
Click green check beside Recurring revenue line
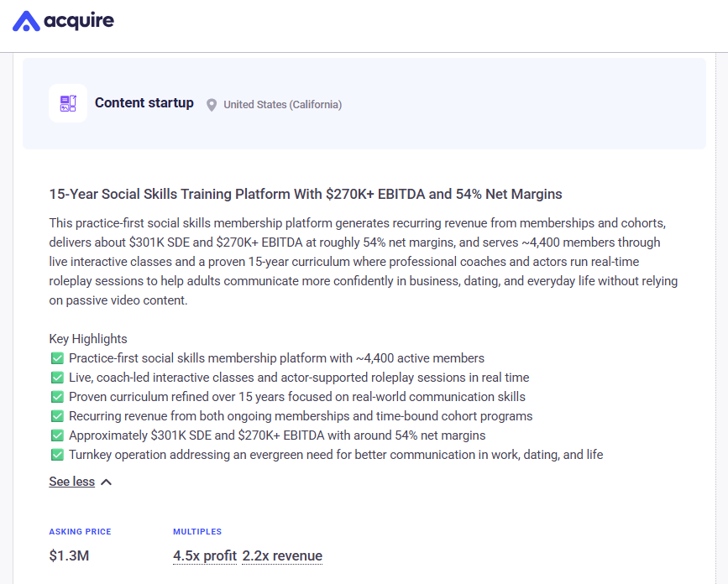(x=57, y=416)
